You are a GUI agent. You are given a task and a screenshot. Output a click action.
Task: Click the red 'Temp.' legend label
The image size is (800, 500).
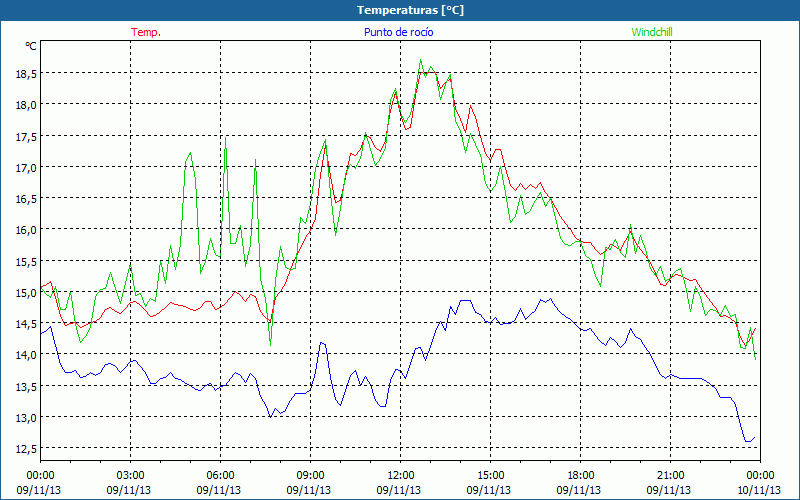point(146,32)
